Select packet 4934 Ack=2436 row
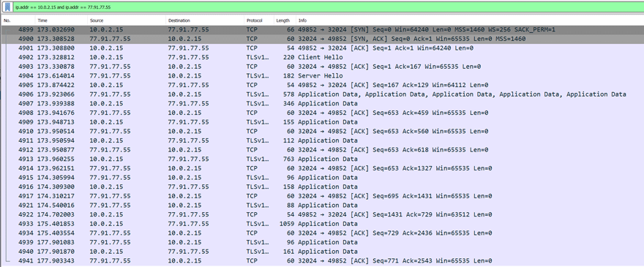Screen dimensions: 644x267 click(x=322, y=233)
